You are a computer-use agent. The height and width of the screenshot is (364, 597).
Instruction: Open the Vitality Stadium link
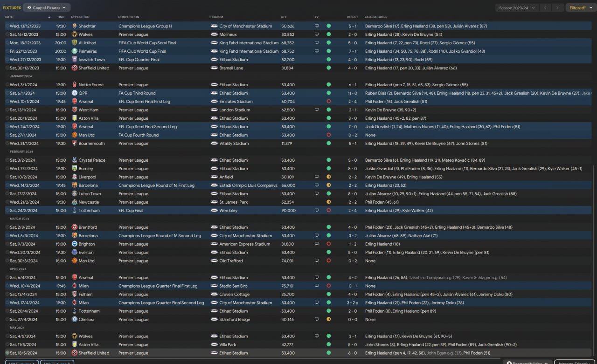(x=234, y=144)
